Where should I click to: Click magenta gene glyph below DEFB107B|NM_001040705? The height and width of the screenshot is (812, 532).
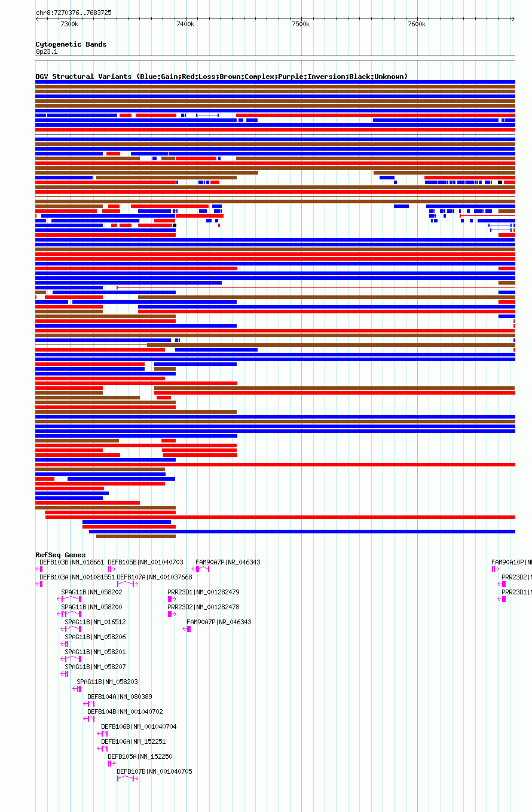click(127, 779)
